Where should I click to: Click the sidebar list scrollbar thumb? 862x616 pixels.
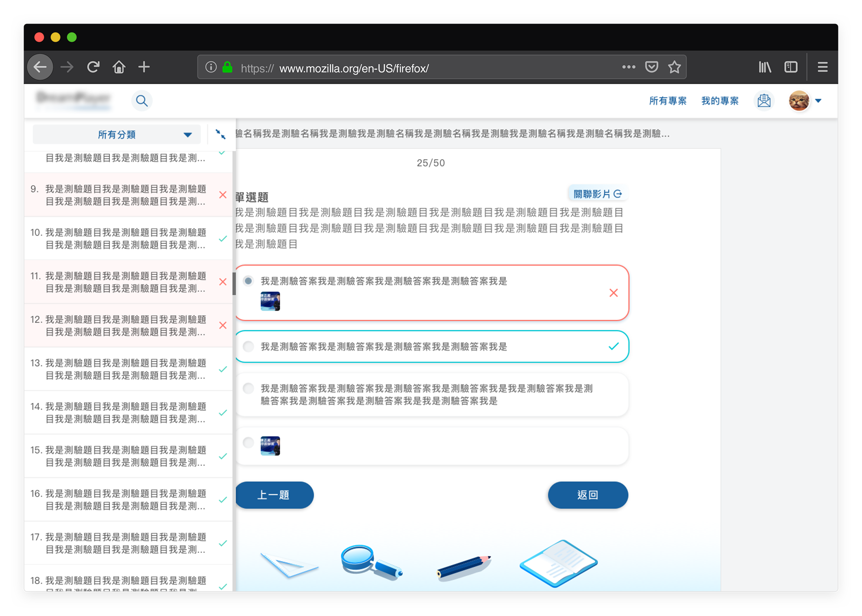234,284
